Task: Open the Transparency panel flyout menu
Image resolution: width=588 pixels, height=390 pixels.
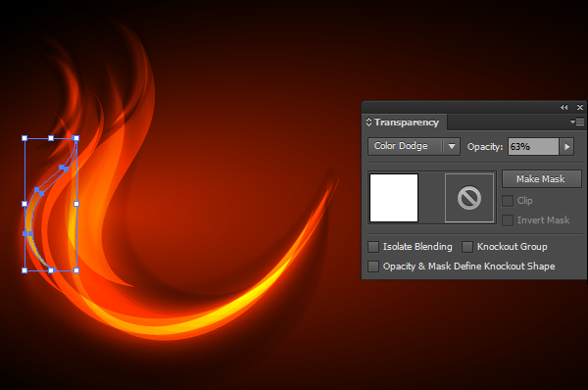Action: 577,122
